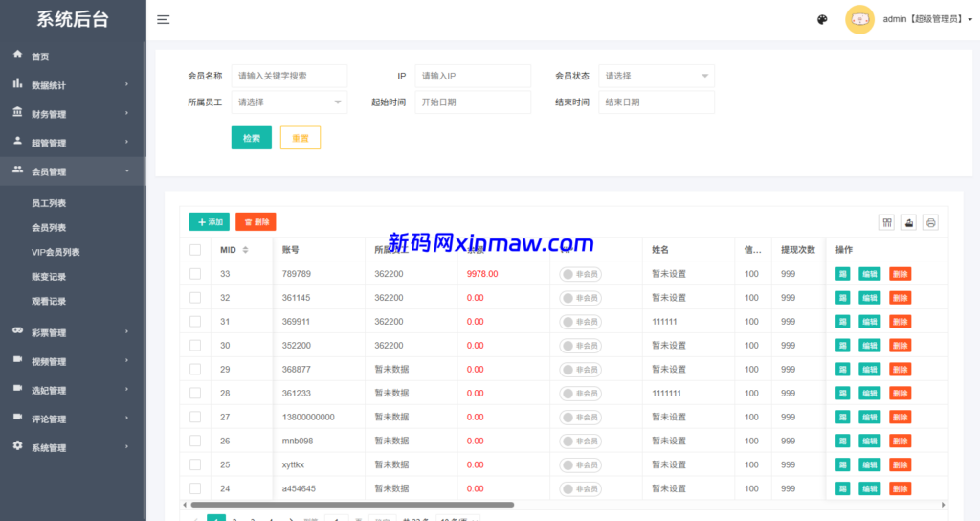
Task: Click the small green icon button in row 33
Action: click(x=842, y=274)
